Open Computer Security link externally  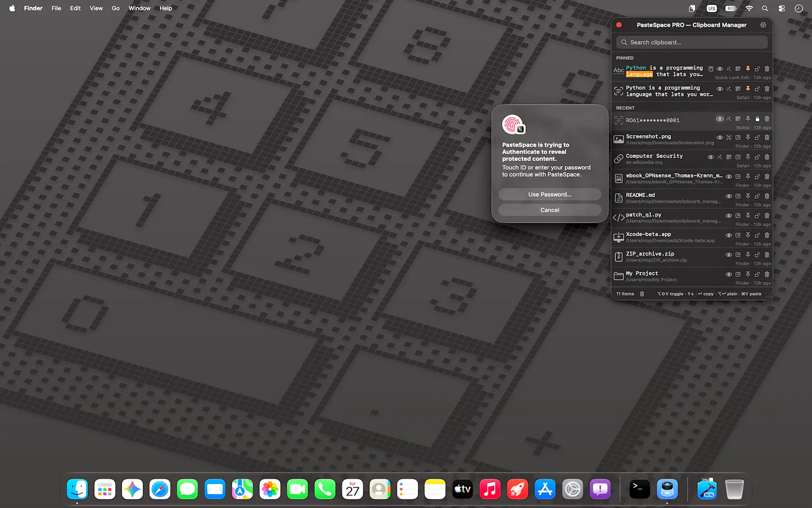tap(738, 157)
